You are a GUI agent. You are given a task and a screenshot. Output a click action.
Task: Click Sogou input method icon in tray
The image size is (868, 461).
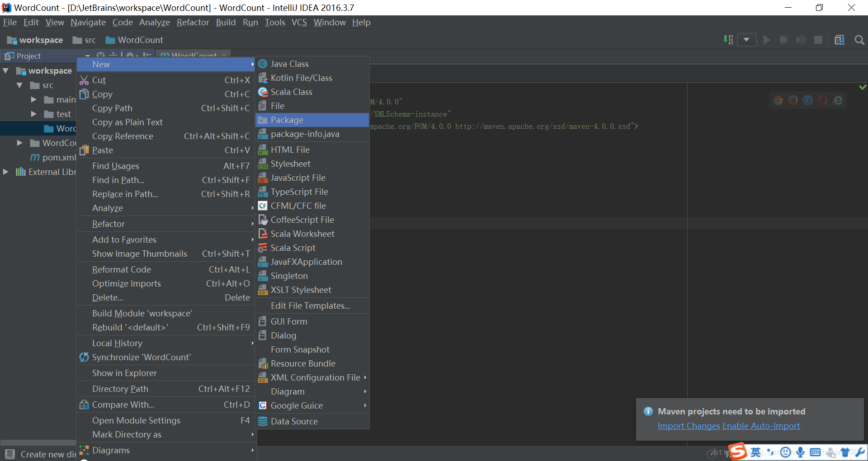(737, 452)
